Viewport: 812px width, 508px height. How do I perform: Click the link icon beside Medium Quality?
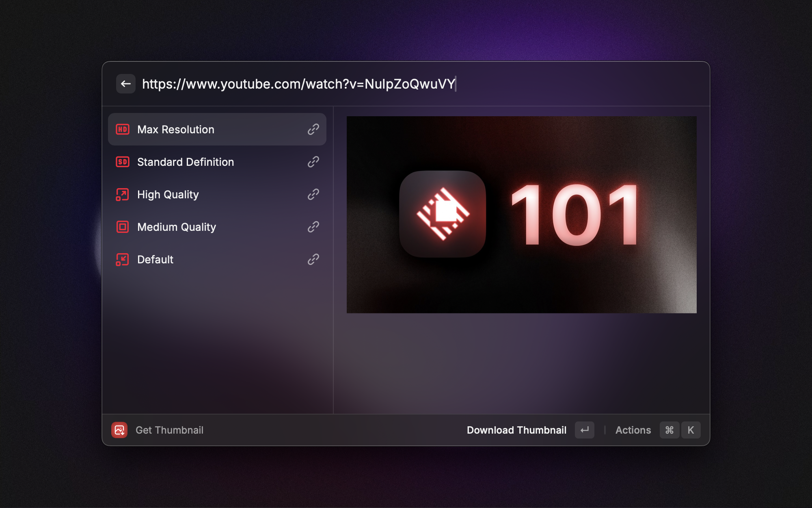click(x=313, y=227)
